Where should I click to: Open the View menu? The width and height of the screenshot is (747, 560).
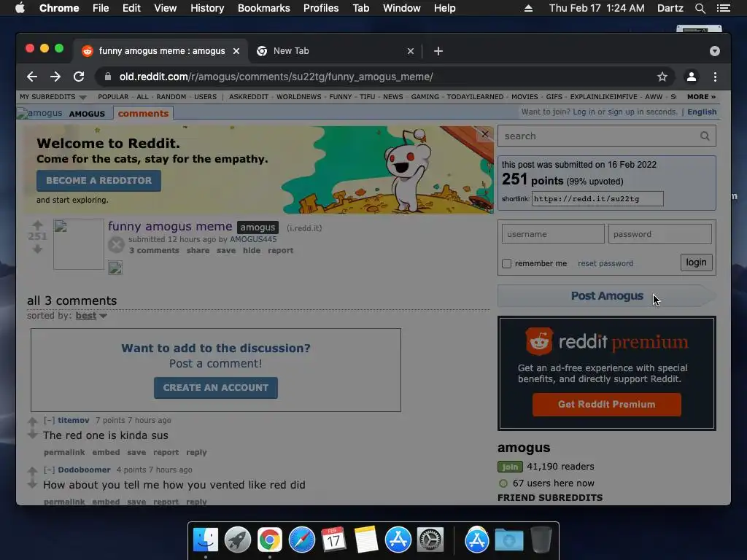click(165, 8)
